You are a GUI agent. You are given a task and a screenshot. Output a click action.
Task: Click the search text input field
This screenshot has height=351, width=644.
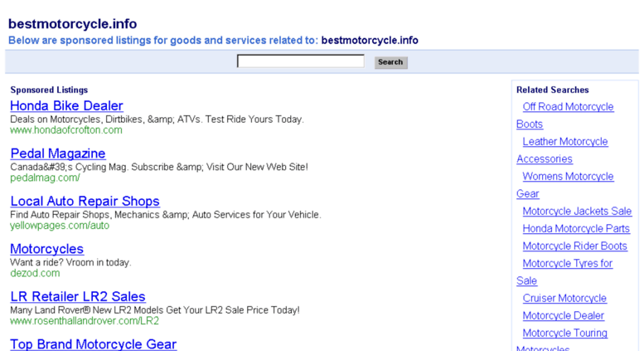tap(301, 61)
